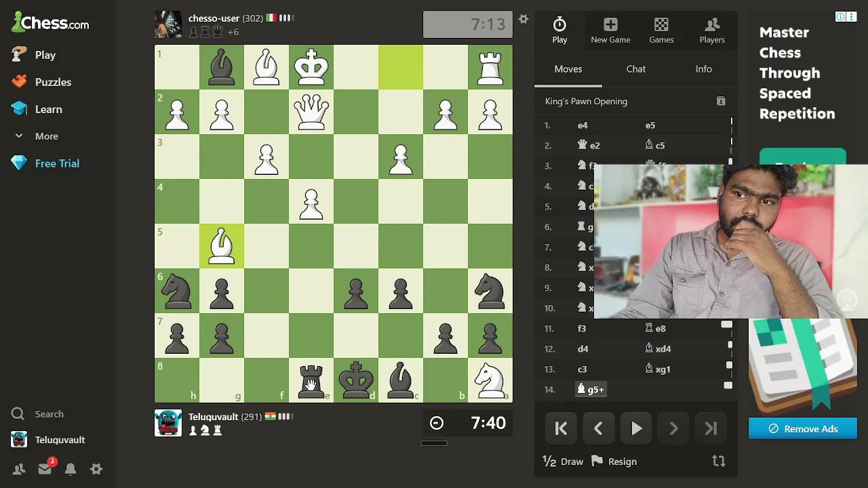This screenshot has width=868, height=488.
Task: Play through moves with the play button
Action: (636, 428)
